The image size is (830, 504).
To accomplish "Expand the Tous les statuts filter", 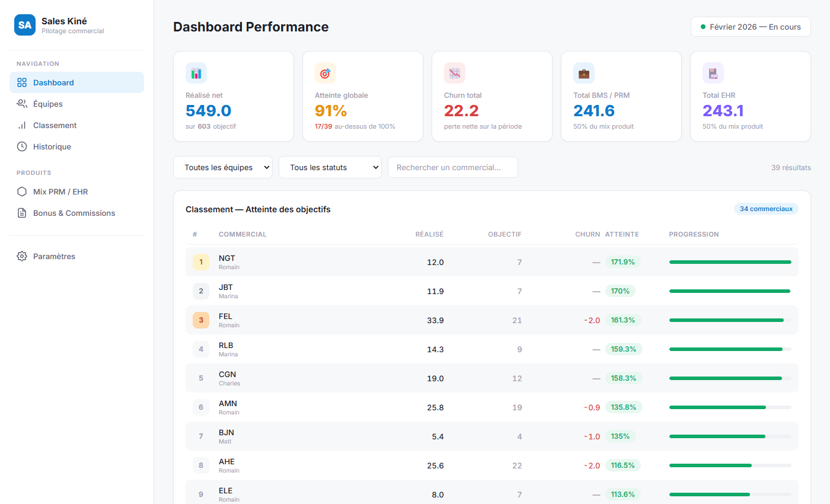I will (330, 167).
